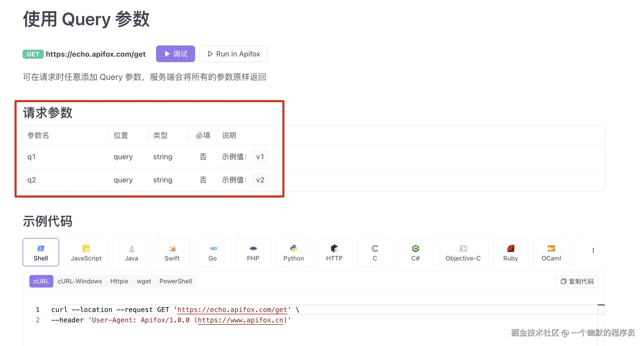Select the Objective-C language icon
Viewport: 644px width, 346px height.
click(463, 252)
